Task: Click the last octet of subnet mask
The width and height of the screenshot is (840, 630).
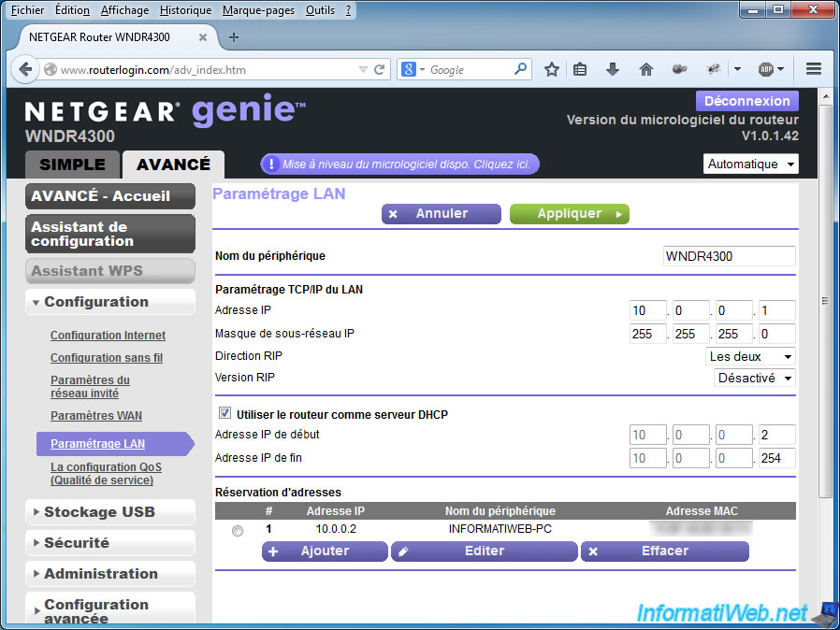Action: 776,334
